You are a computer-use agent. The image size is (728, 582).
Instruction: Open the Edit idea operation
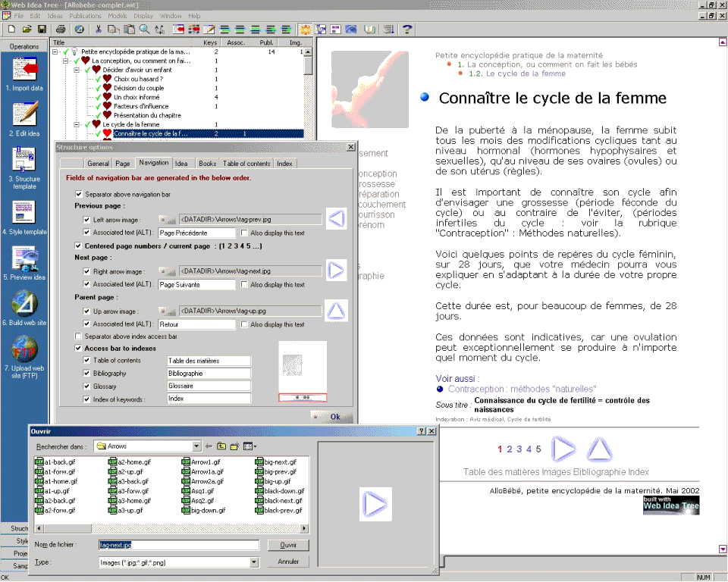pyautogui.click(x=24, y=114)
